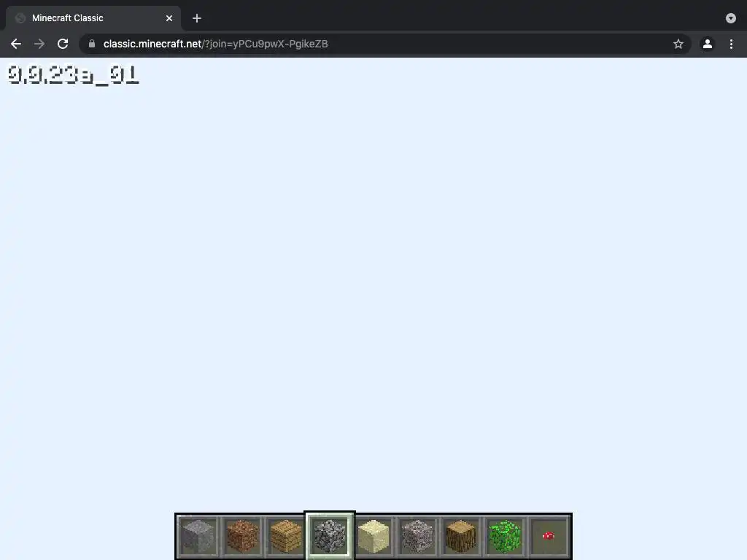
Task: Select the dirt block in hotbar
Action: point(242,536)
